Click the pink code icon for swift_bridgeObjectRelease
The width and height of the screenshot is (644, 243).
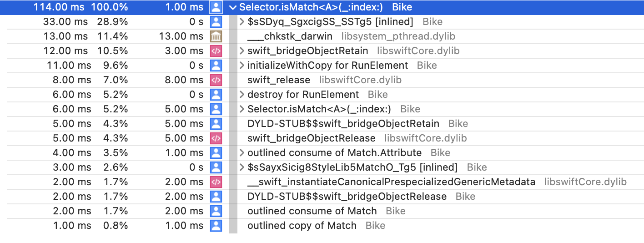coord(216,138)
